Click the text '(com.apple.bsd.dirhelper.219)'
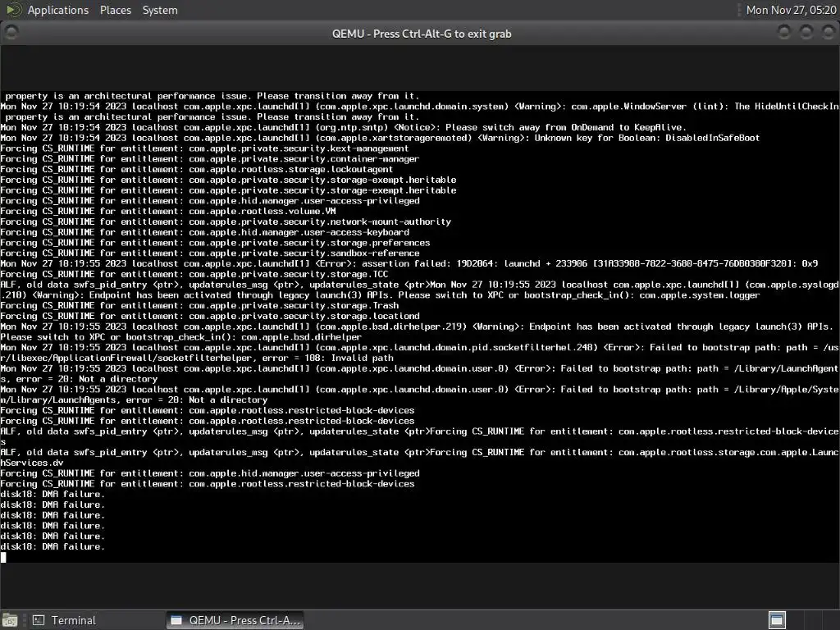The height and width of the screenshot is (630, 840). [x=391, y=326]
